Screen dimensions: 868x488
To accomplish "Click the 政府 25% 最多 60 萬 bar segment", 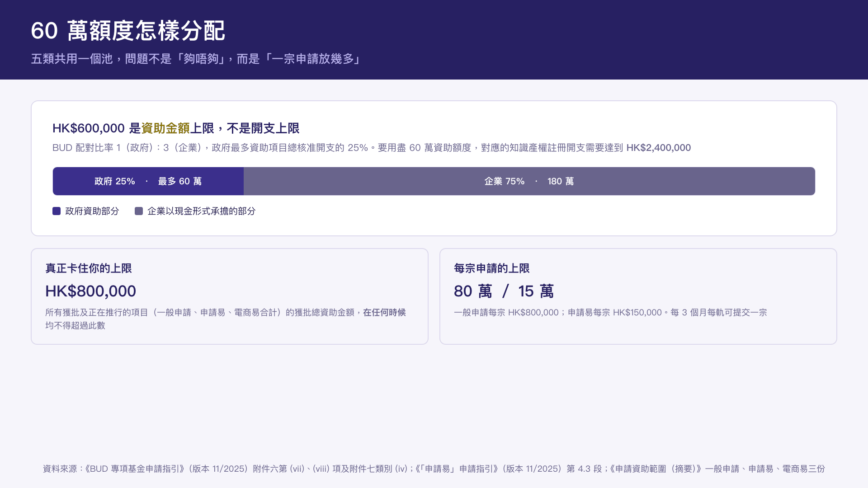I will (148, 181).
